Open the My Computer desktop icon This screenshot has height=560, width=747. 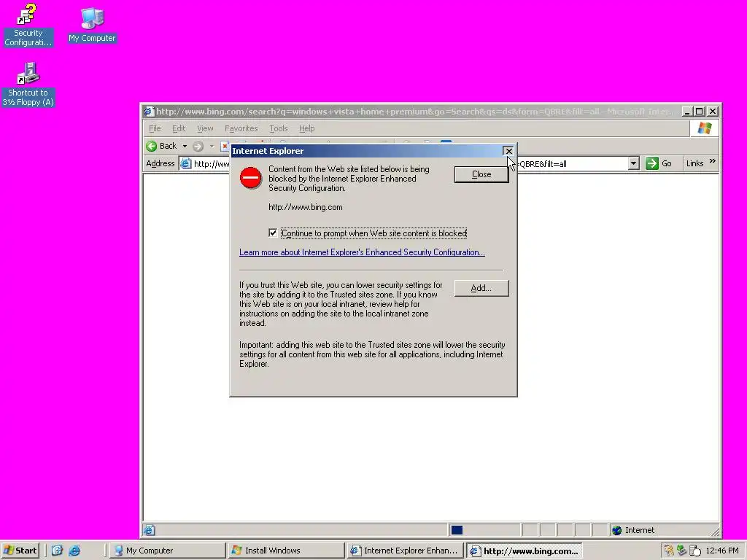pos(92,25)
